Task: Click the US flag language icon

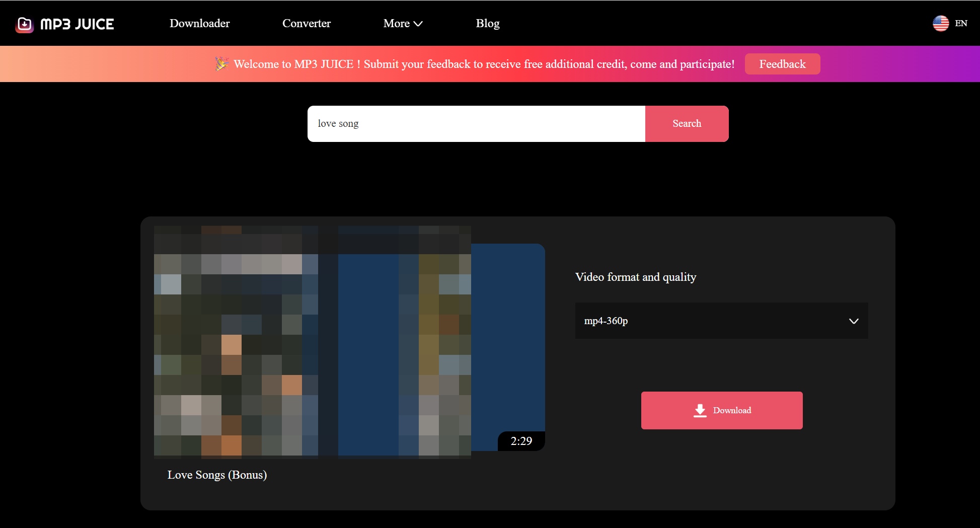Action: point(941,23)
